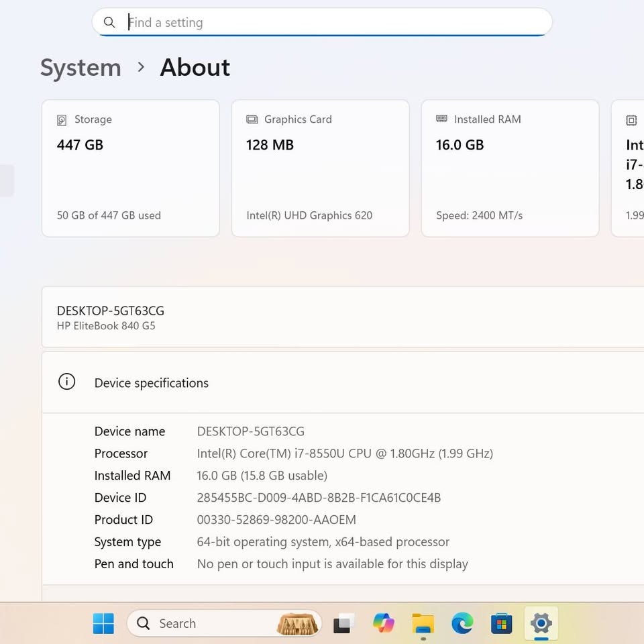Viewport: 644px width, 644px height.
Task: Click the Settings gear in taskbar
Action: [x=541, y=623]
